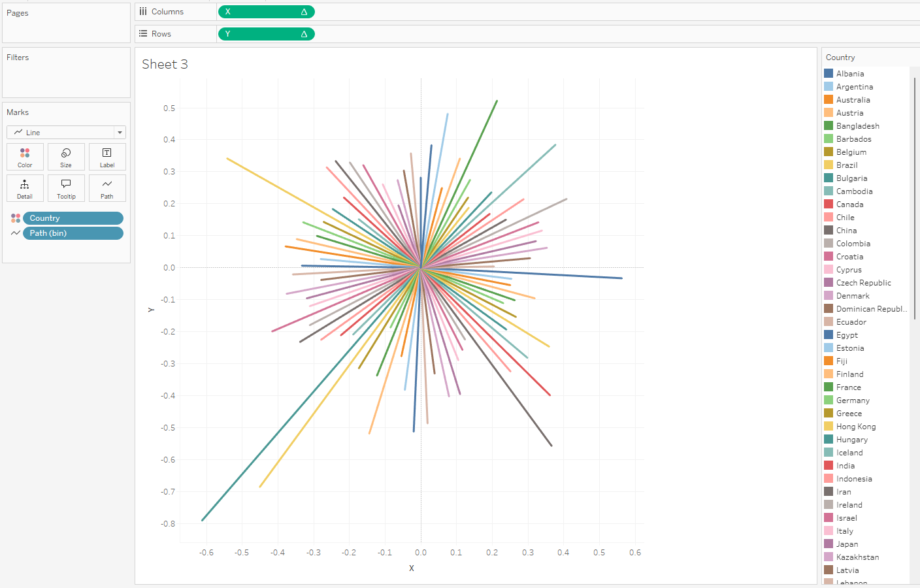The width and height of the screenshot is (920, 588).
Task: Click the color icon beside Country pill
Action: [16, 218]
